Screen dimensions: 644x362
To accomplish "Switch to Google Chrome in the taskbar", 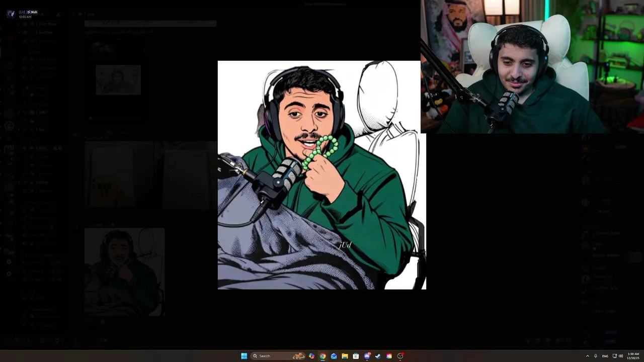I will pyautogui.click(x=323, y=356).
